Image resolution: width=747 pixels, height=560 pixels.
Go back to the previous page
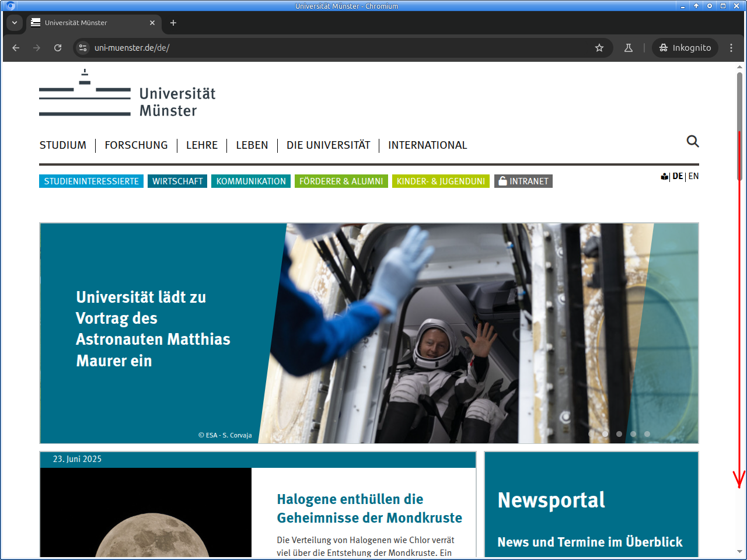click(x=16, y=48)
